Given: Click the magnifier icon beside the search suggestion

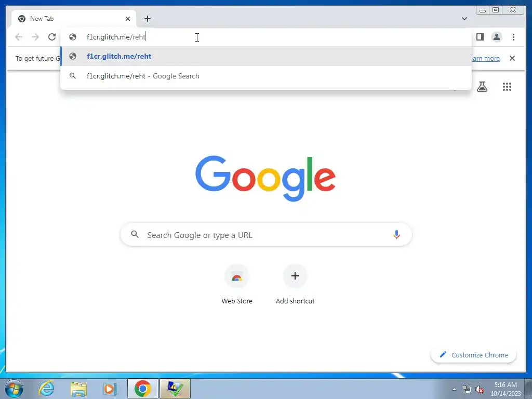Looking at the screenshot, I should coord(73,76).
